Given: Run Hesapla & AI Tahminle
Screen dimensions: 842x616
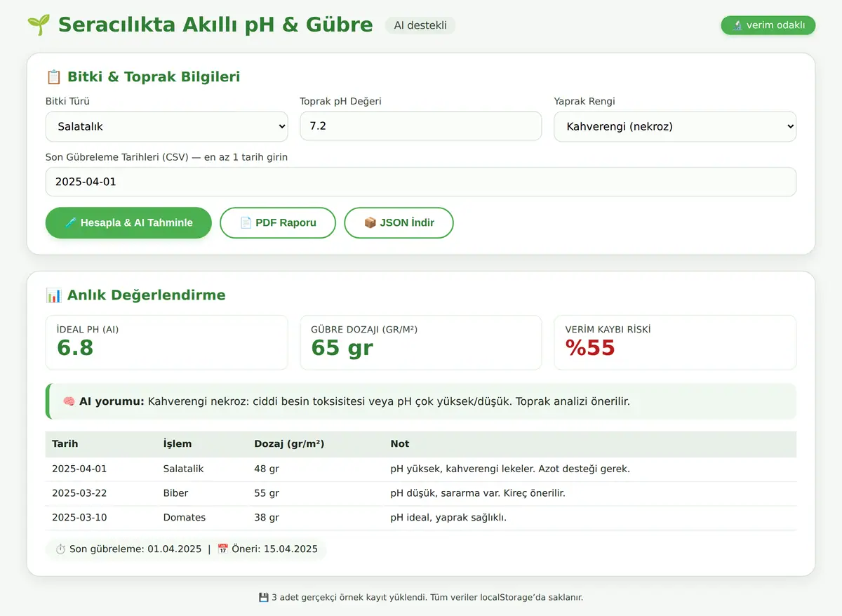Looking at the screenshot, I should (x=128, y=222).
